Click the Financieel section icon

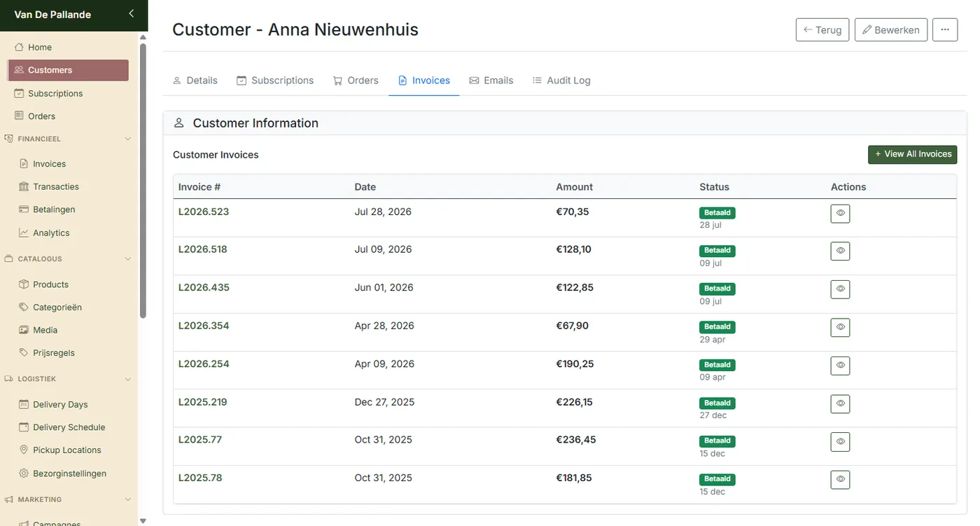(8, 139)
